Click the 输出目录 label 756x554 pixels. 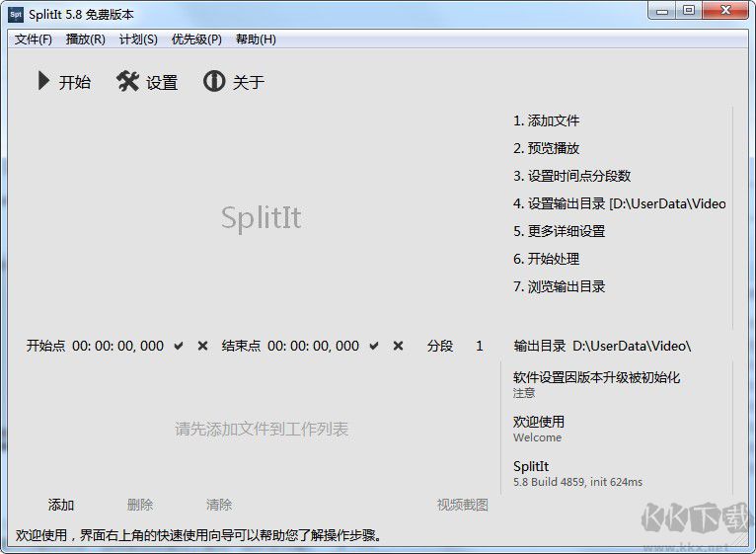point(540,346)
